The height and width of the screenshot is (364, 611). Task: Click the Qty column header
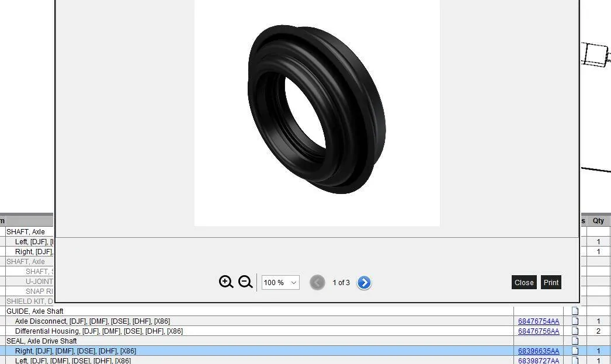pos(598,221)
